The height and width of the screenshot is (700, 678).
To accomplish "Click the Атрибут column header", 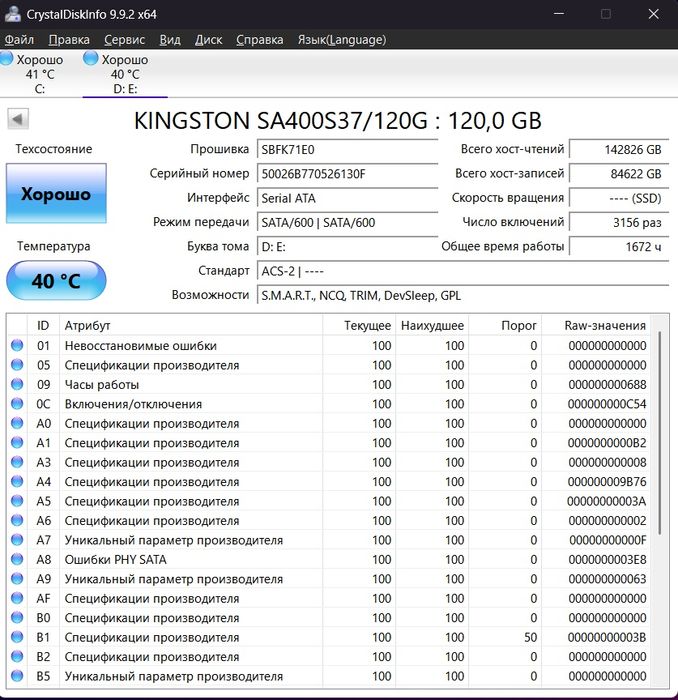I will click(191, 325).
